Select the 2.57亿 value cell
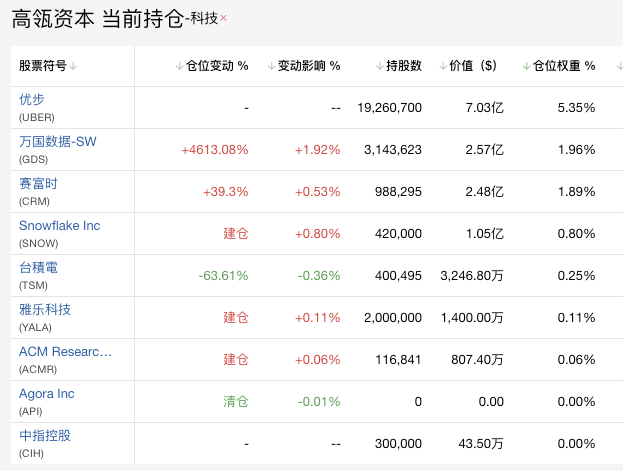The width and height of the screenshot is (623, 471). click(x=484, y=150)
